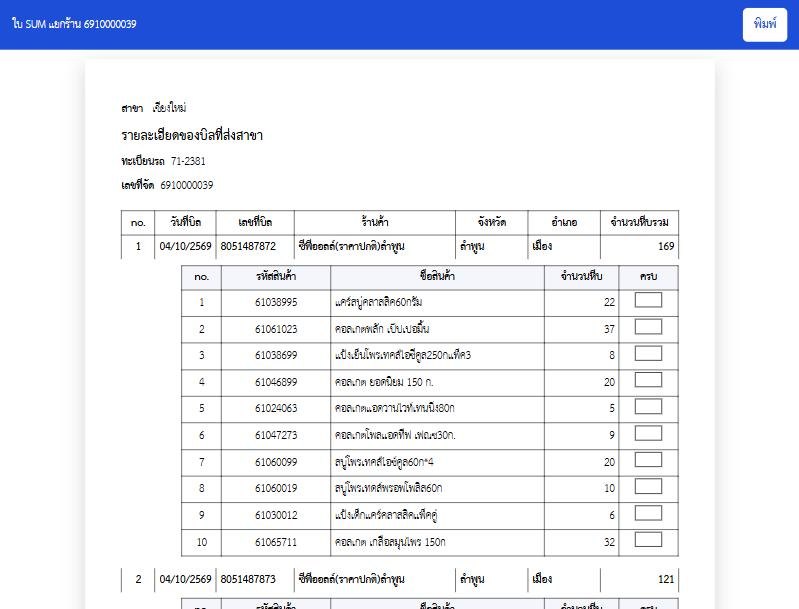Image resolution: width=799 pixels, height=609 pixels.
Task: Click product code 61060019
Action: click(x=276, y=488)
